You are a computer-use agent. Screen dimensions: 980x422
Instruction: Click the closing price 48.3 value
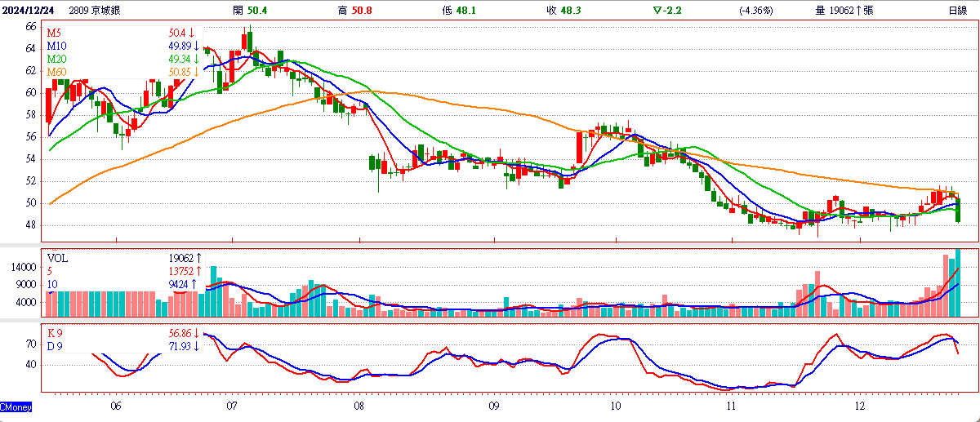coord(569,11)
